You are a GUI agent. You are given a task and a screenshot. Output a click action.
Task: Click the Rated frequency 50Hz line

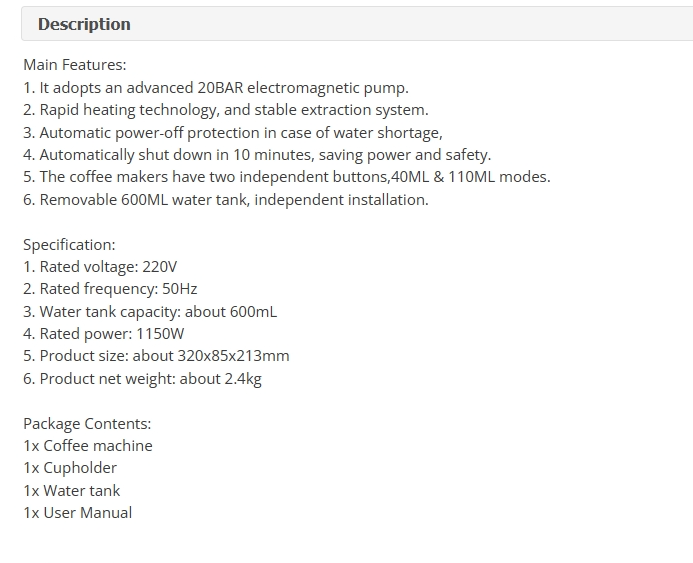110,289
